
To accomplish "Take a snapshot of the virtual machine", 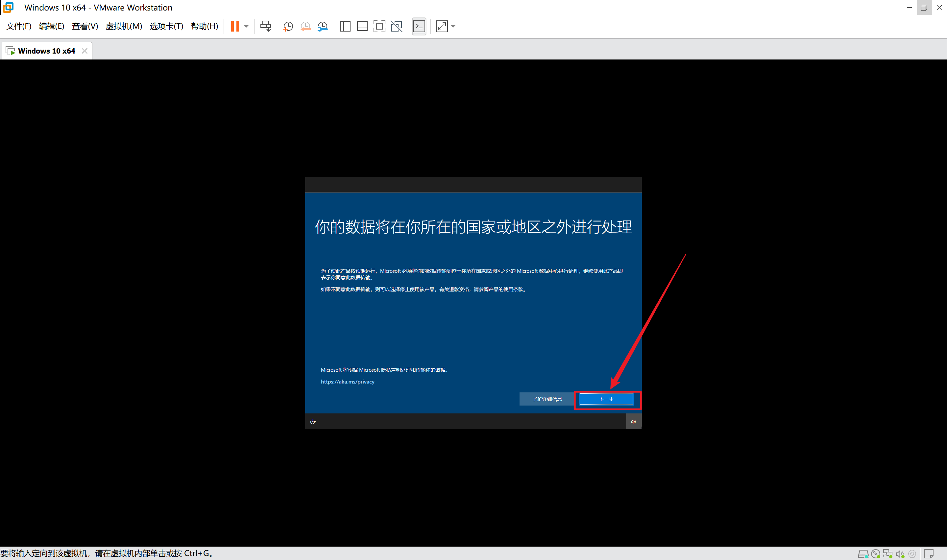I will (288, 26).
